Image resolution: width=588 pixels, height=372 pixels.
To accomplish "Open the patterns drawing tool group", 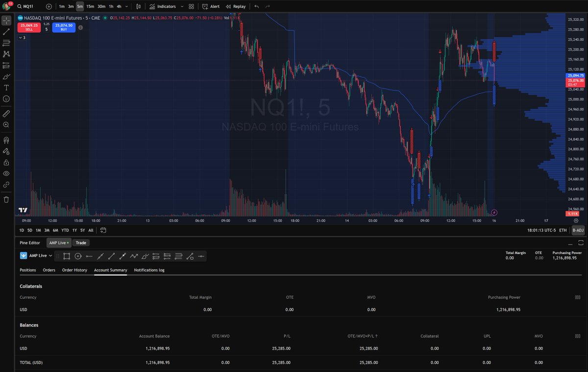I will point(6,54).
